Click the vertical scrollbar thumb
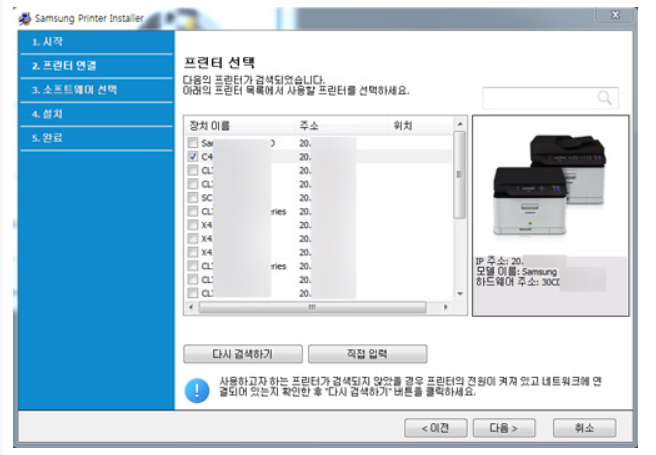The width and height of the screenshot is (656, 455). [460, 174]
